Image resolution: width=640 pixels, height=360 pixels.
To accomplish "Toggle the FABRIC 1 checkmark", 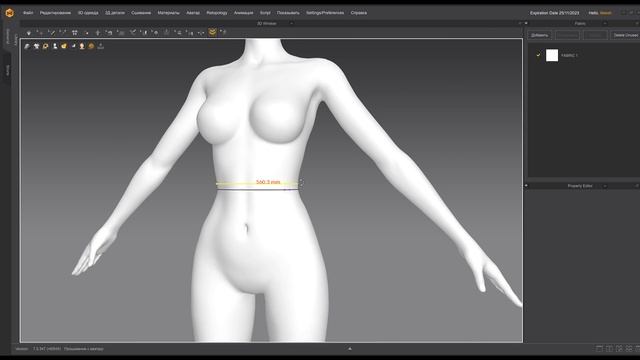I will [538, 55].
